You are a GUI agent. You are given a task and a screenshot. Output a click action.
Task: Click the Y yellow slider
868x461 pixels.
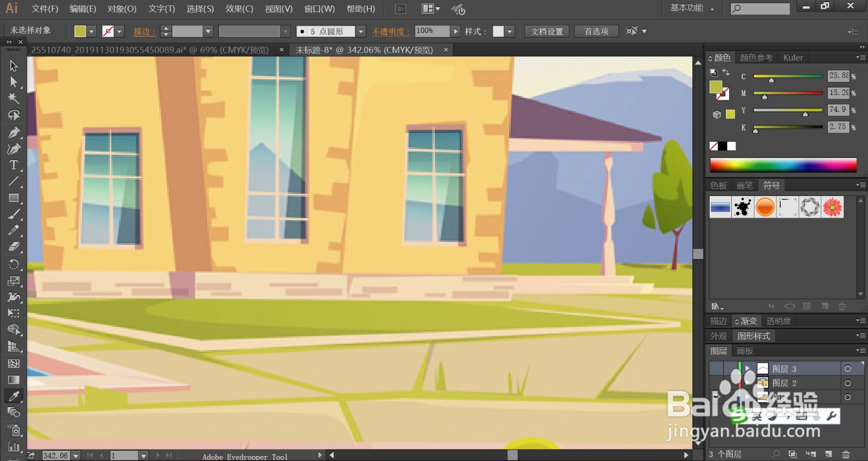788,110
